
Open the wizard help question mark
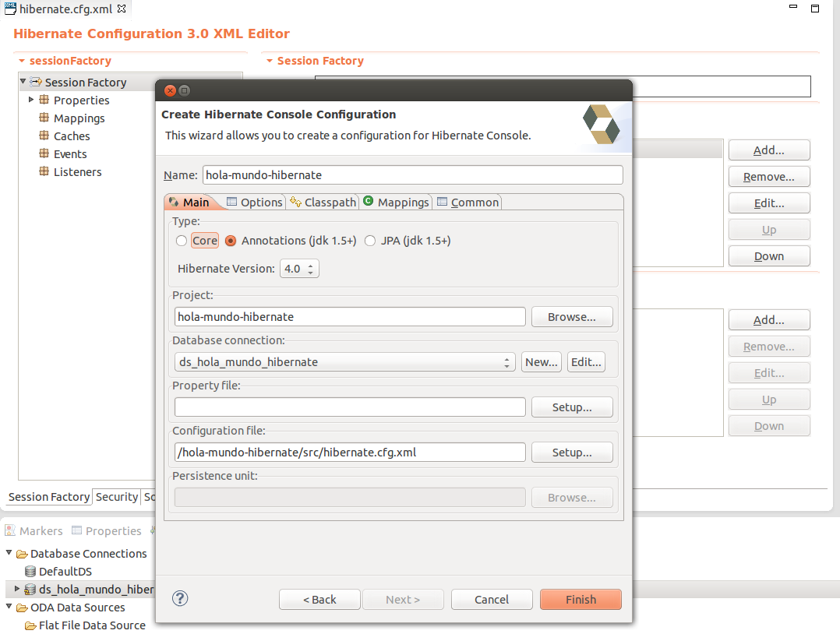[x=180, y=598]
